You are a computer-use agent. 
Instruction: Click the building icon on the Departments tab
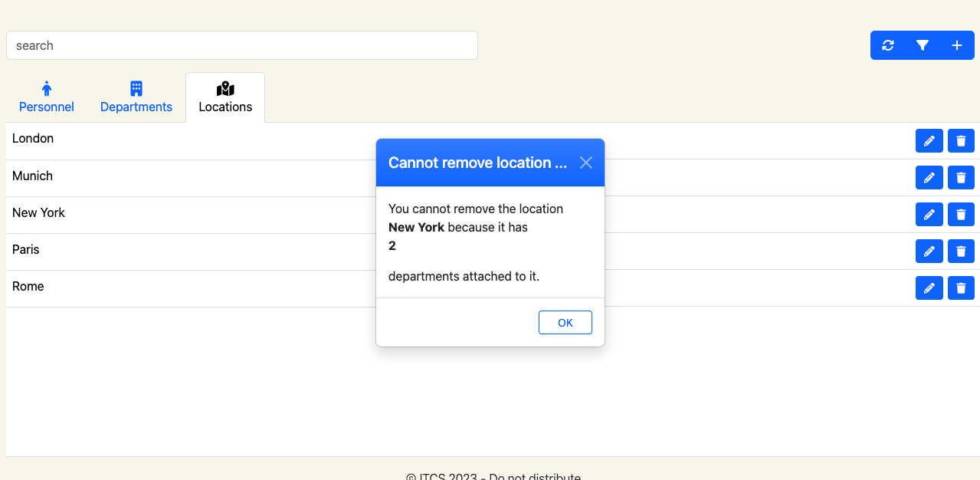pyautogui.click(x=136, y=88)
